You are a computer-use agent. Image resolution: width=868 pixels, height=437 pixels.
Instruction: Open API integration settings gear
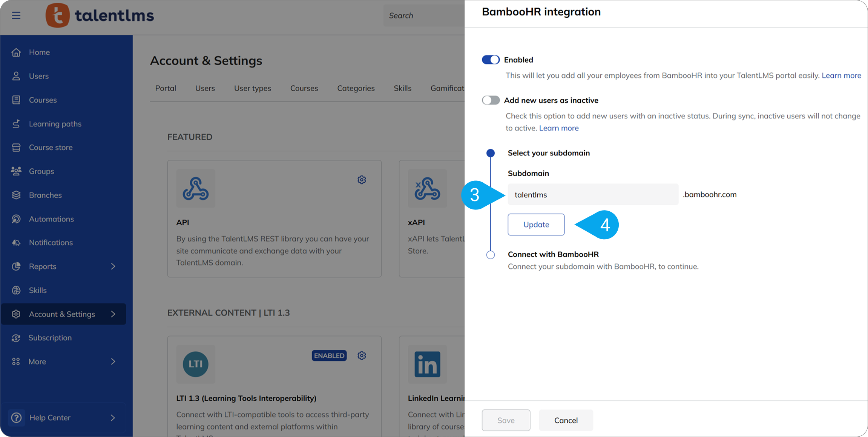coord(362,180)
